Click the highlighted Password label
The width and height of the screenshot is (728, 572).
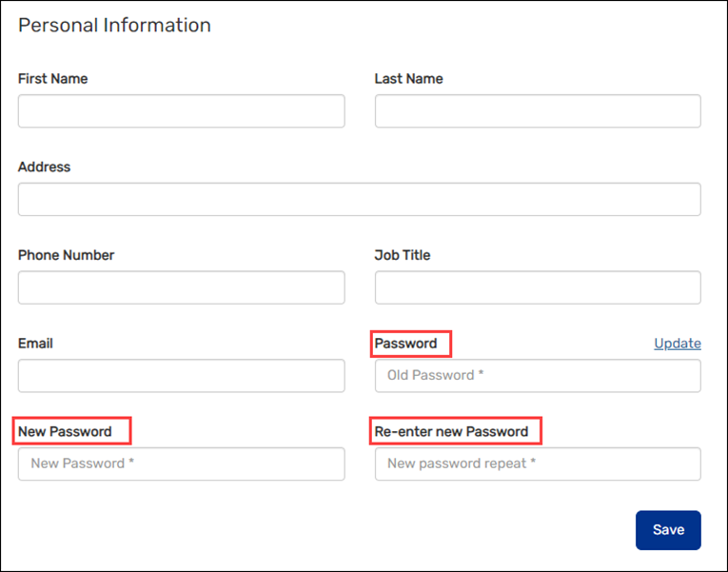(406, 344)
